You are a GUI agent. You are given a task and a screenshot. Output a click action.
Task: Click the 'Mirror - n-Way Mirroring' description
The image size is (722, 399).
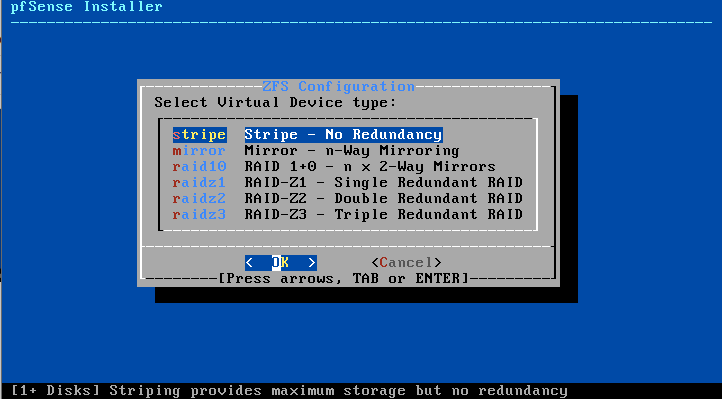coord(352,151)
